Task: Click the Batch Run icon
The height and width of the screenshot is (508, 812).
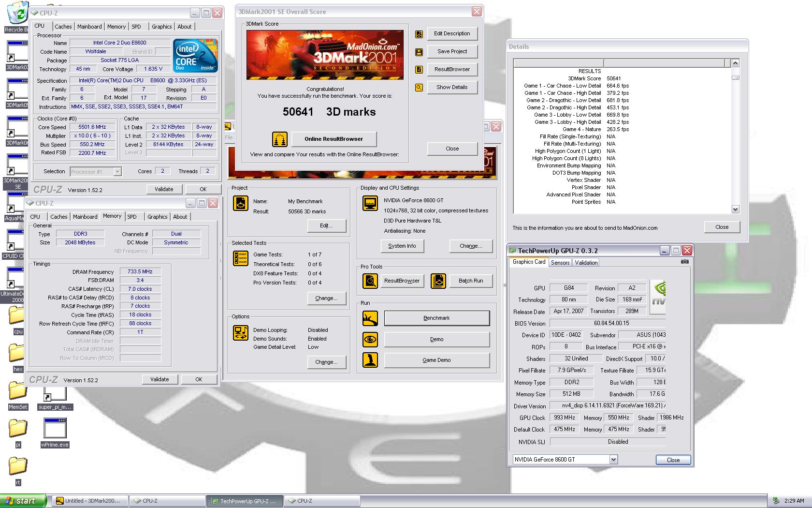Action: click(438, 281)
